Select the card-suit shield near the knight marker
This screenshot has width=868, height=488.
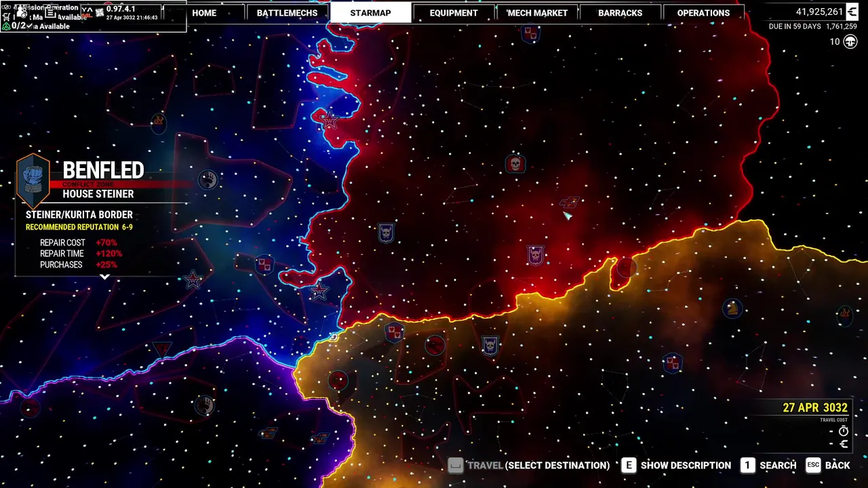(x=672, y=363)
